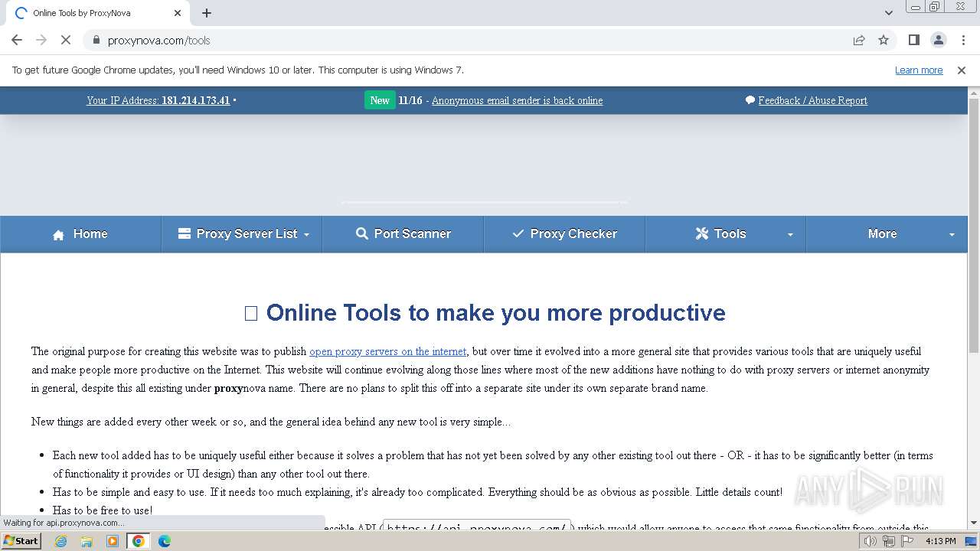This screenshot has width=980, height=551.
Task: Open the Tools menu item
Action: [x=726, y=234]
